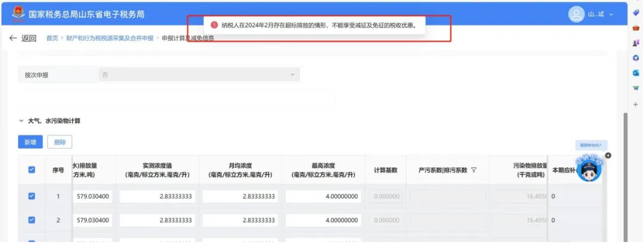Click row 2 实测浓度值 input field
This screenshot has width=644, height=243.
(157, 220)
